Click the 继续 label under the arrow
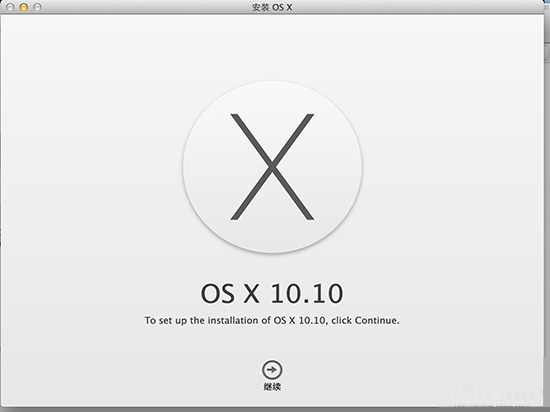This screenshot has height=412, width=550. coord(272,387)
